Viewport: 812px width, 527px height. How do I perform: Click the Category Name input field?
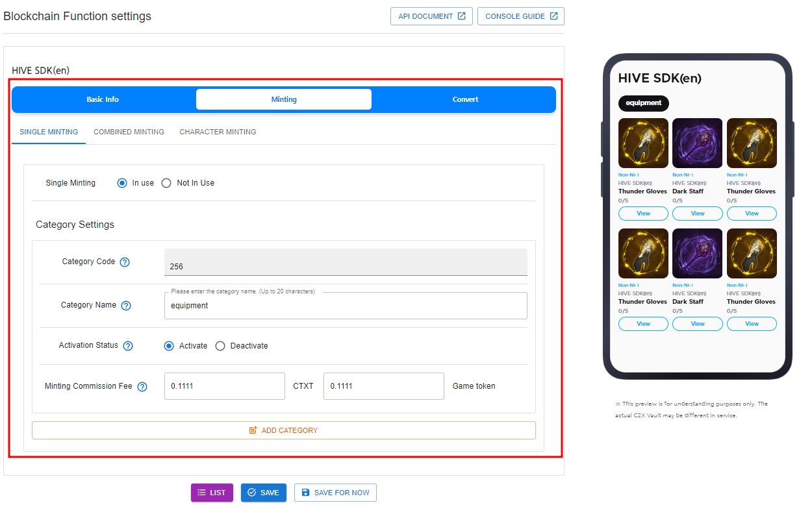pos(346,306)
